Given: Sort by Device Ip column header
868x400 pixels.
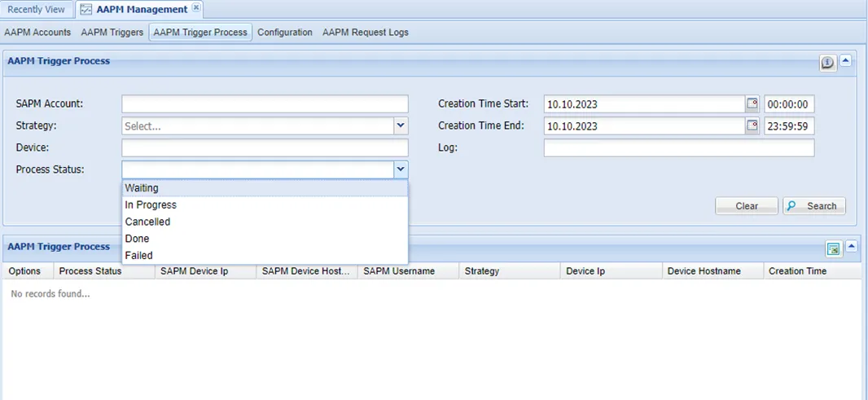Looking at the screenshot, I should pyautogui.click(x=612, y=271).
